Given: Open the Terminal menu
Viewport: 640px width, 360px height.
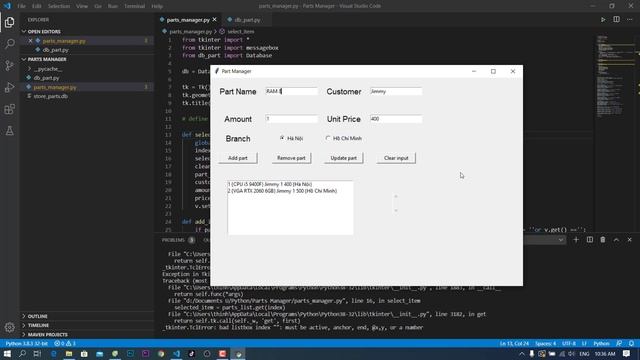Looking at the screenshot, I should click(134, 6).
